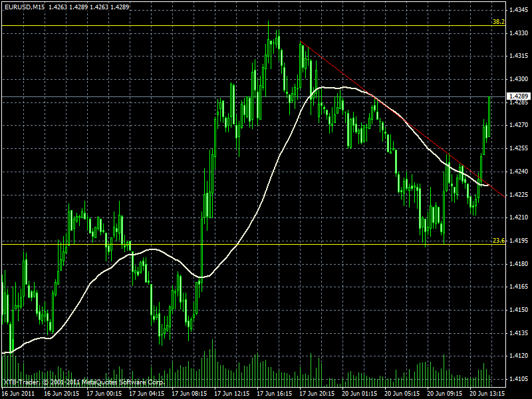Click the 17 Jun 20:15 time label

pyautogui.click(x=317, y=394)
